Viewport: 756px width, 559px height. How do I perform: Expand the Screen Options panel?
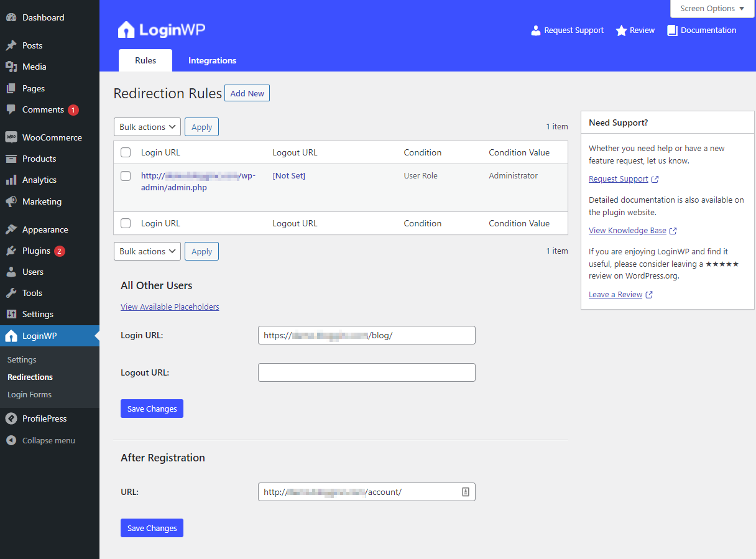tap(712, 9)
